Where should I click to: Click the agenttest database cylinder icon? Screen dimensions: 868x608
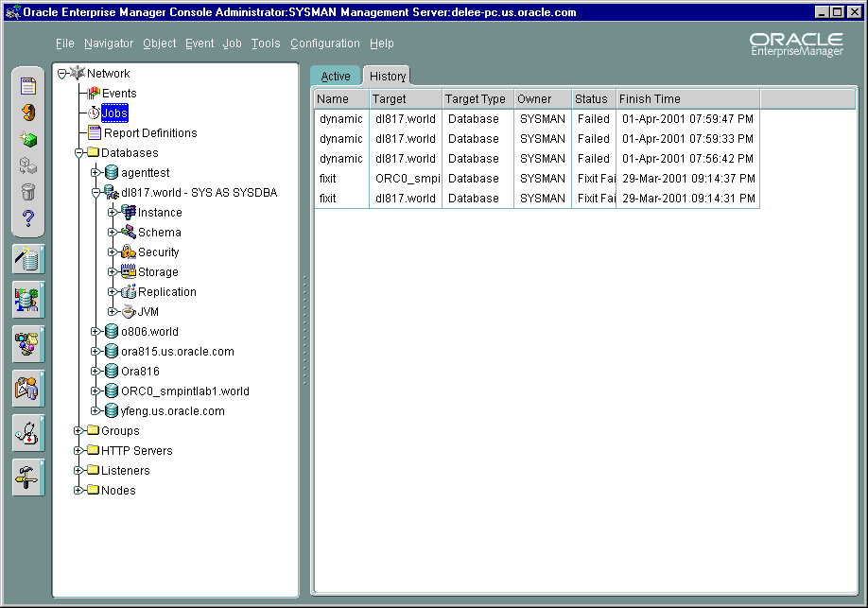(x=112, y=173)
